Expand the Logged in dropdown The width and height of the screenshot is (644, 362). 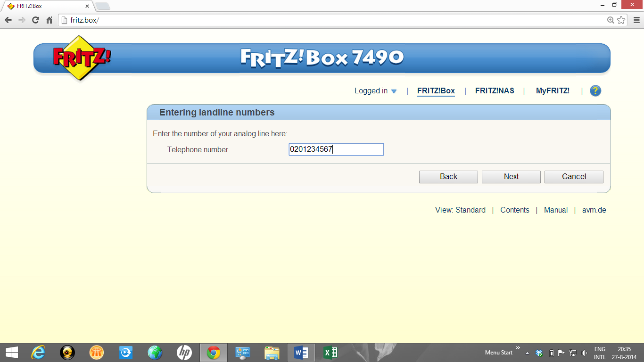point(376,91)
